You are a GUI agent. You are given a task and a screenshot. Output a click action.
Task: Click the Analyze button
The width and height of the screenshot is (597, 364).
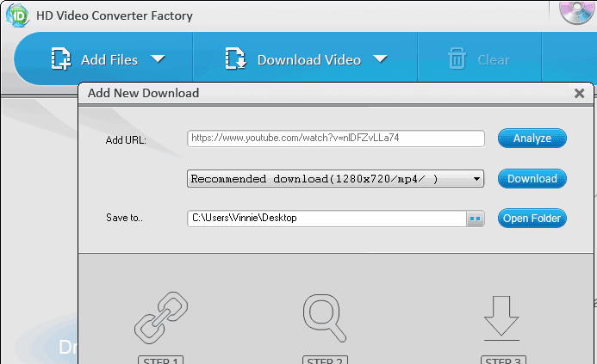[532, 138]
